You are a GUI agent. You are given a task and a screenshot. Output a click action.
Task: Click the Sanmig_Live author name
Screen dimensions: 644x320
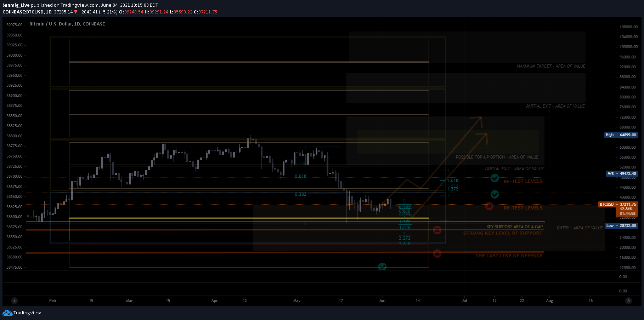16,5
